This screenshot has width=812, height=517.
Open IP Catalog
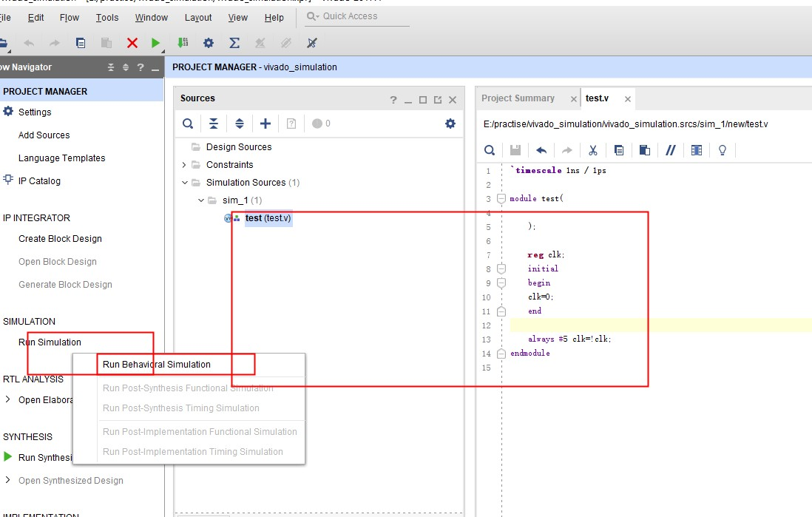click(39, 180)
